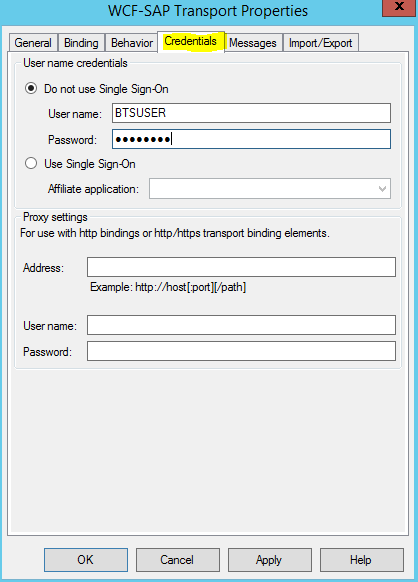Select Do not use Single Sign-On
The width and height of the screenshot is (418, 582).
31,89
